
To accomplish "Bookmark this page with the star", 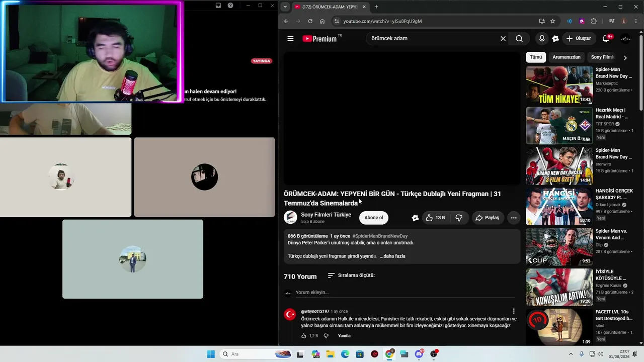I will (x=553, y=21).
